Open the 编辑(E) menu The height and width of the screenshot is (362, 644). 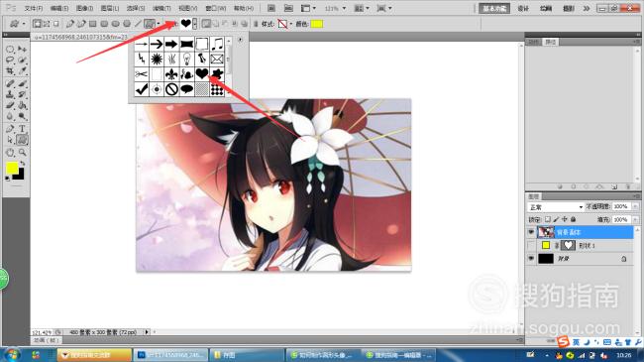click(x=59, y=8)
